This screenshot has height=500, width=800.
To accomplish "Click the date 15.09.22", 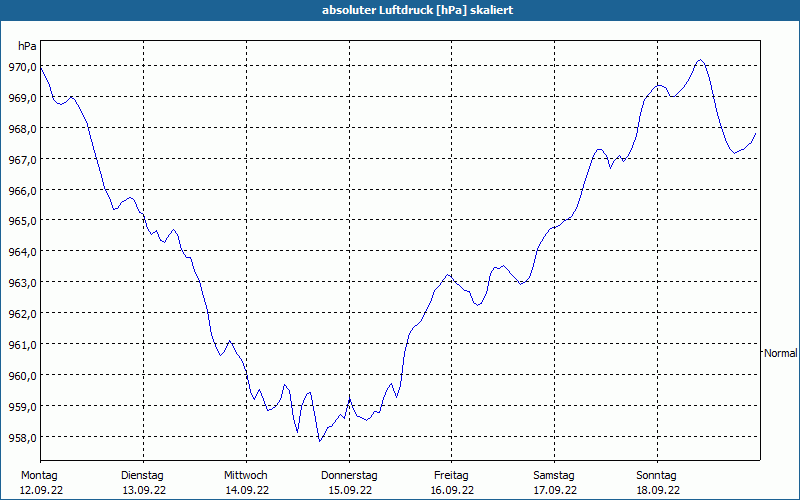I will [x=349, y=490].
